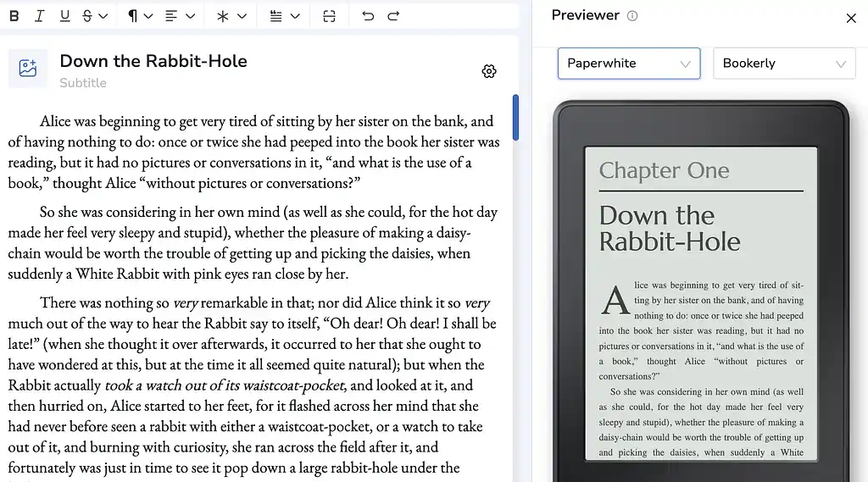Image resolution: width=868 pixels, height=482 pixels.
Task: Toggle underline formatting
Action: pos(64,16)
